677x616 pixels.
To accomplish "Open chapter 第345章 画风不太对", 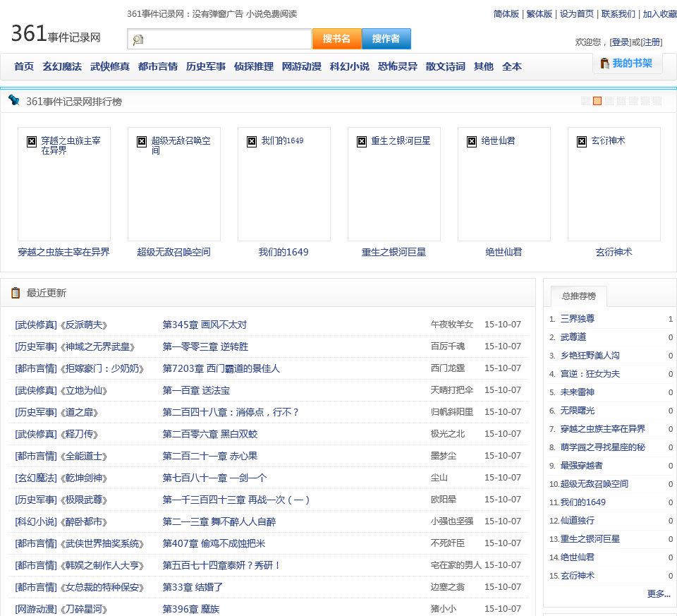I will tap(205, 325).
